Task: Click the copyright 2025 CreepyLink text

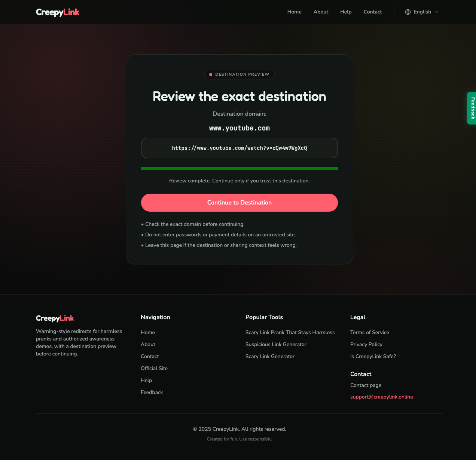Action: click(x=239, y=429)
